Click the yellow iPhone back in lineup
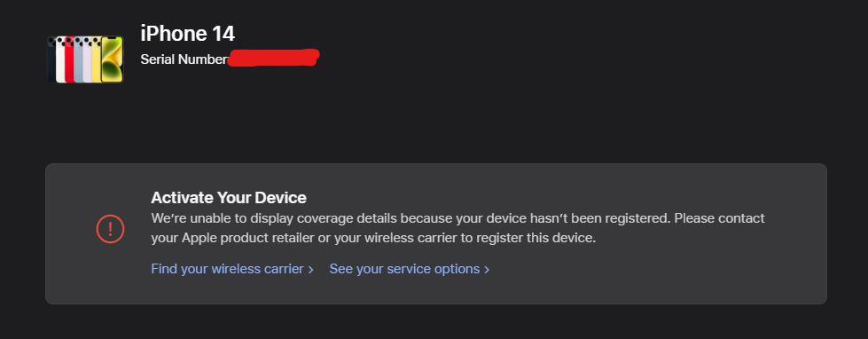Viewport: 868px width, 339px height. (97, 59)
